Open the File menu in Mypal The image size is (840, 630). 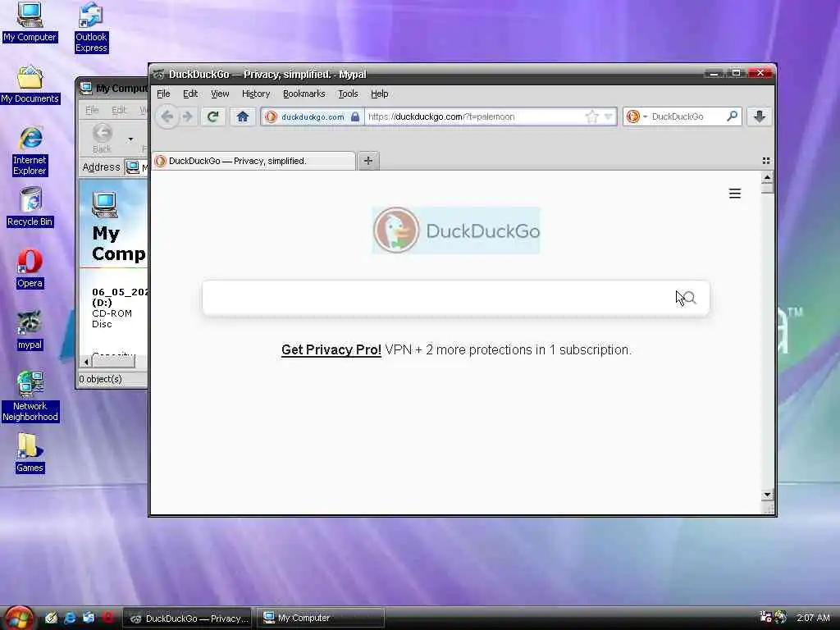(163, 94)
